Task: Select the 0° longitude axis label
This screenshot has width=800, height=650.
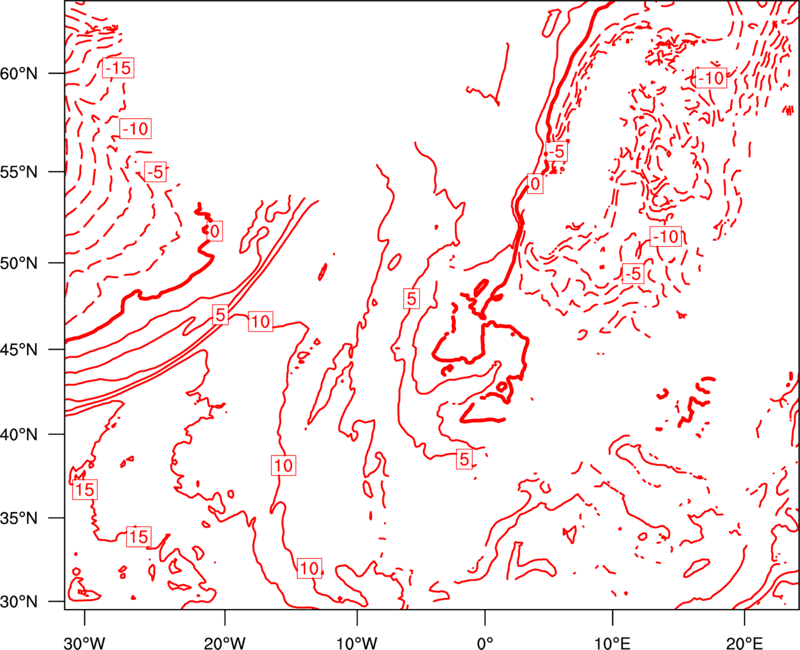Action: tap(485, 643)
